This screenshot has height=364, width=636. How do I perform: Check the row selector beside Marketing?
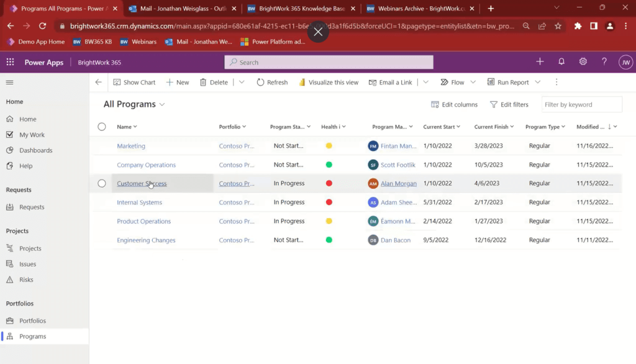click(101, 145)
